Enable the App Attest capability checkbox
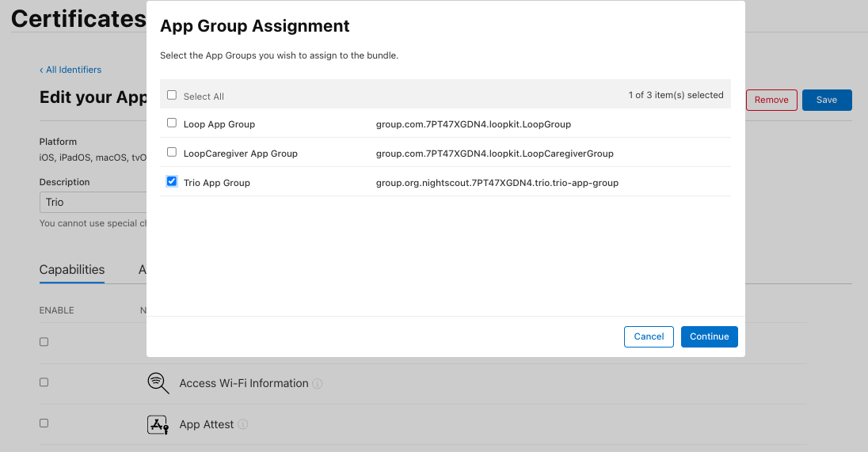The height and width of the screenshot is (452, 868). click(44, 424)
